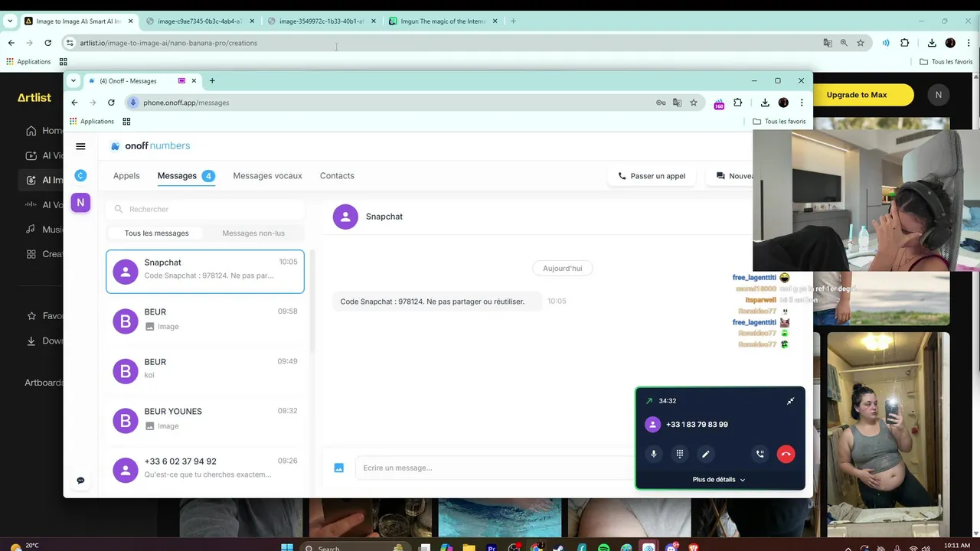Open Artboards in the Artlist sidebar
Image resolution: width=980 pixels, height=551 pixels.
[x=44, y=383]
